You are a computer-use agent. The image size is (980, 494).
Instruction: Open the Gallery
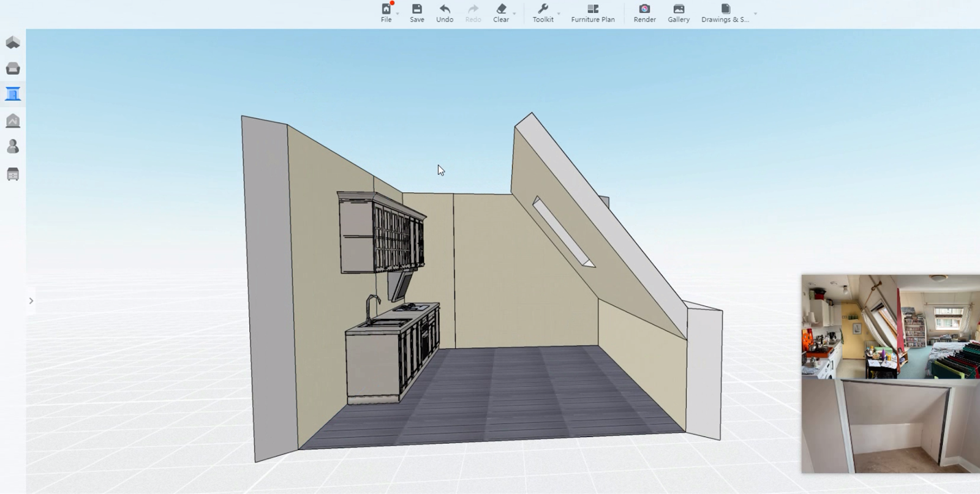pyautogui.click(x=678, y=13)
